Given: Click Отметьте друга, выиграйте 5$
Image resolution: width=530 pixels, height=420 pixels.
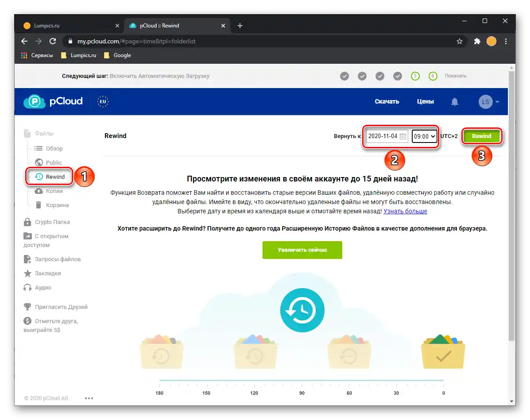Looking at the screenshot, I should (x=51, y=325).
